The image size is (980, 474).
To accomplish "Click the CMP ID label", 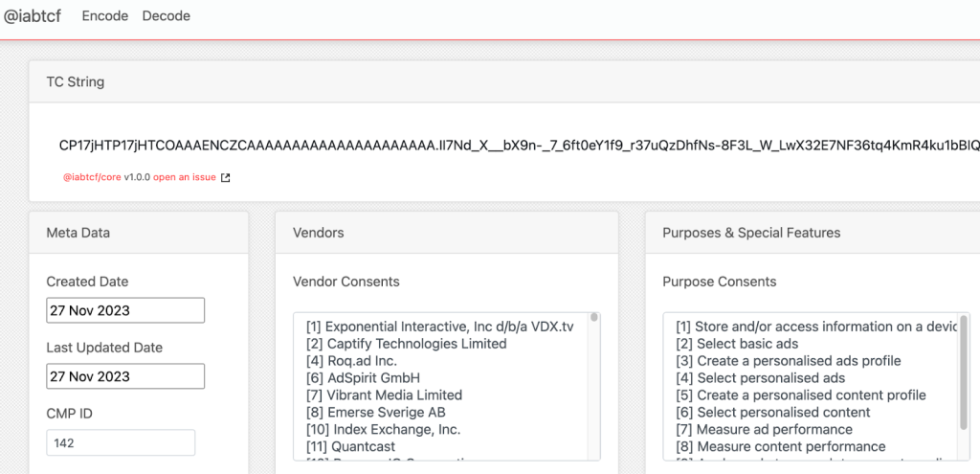I will point(69,414).
